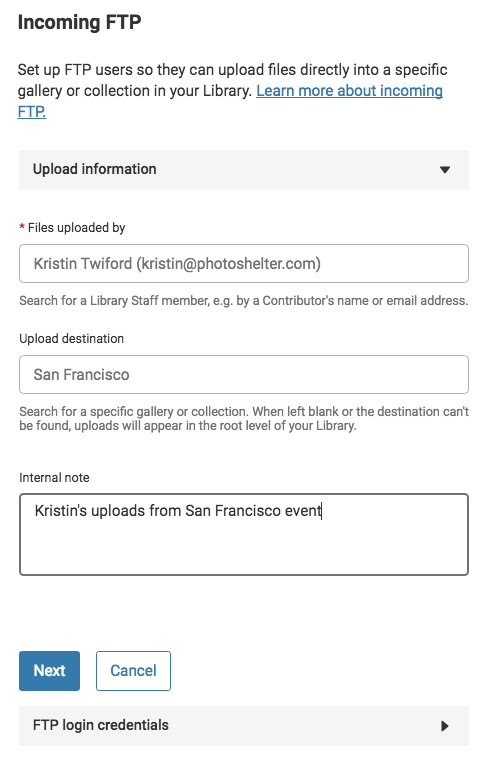The image size is (492, 763).
Task: Click the 'FTP.' link text on second line
Action: [x=32, y=111]
